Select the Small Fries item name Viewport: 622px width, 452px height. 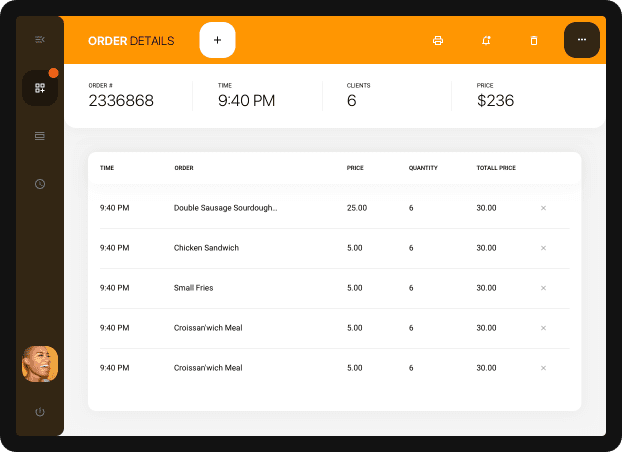point(193,288)
